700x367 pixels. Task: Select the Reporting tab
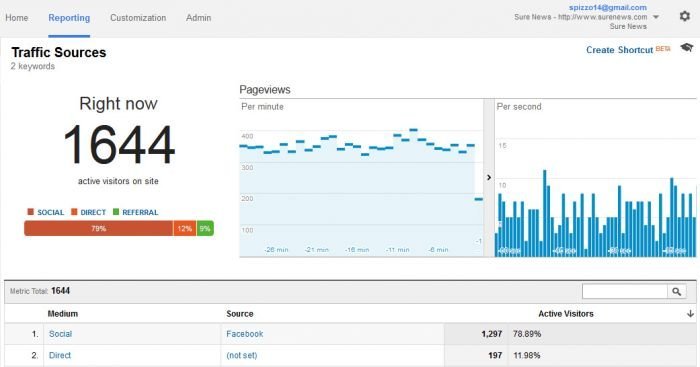point(69,18)
